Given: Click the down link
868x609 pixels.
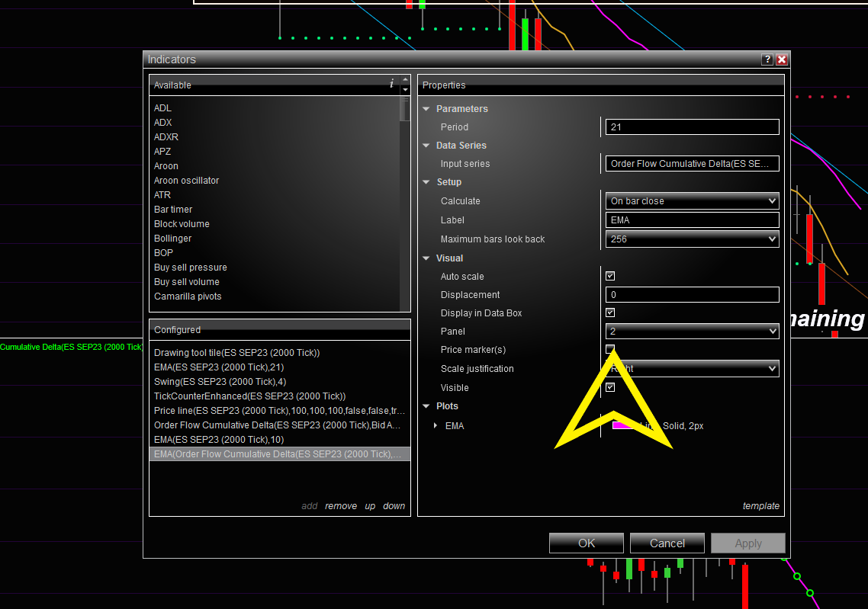Looking at the screenshot, I should click(x=394, y=505).
